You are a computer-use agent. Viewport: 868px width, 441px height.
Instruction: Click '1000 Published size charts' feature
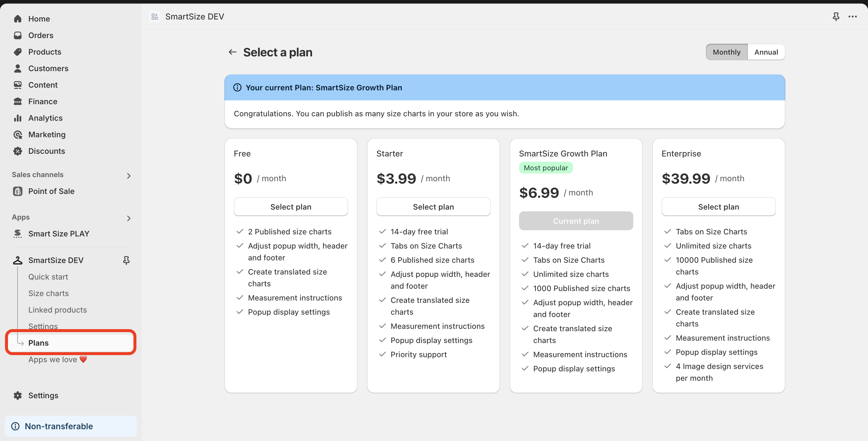582,288
